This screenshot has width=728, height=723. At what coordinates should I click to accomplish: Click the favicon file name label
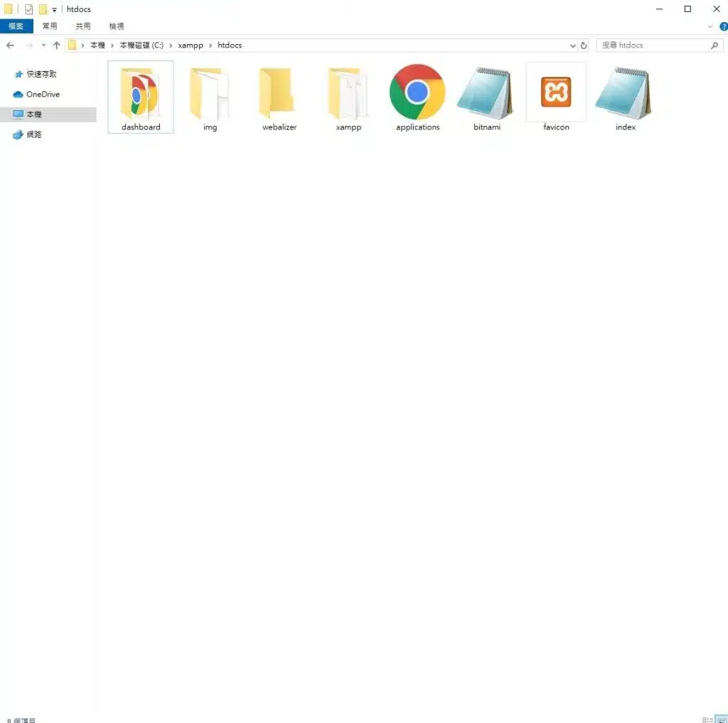point(556,127)
